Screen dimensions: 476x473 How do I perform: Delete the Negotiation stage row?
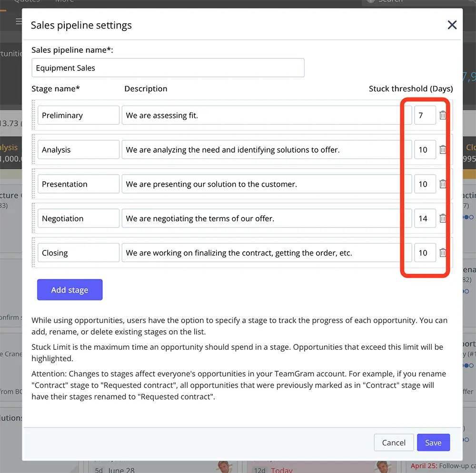click(443, 218)
